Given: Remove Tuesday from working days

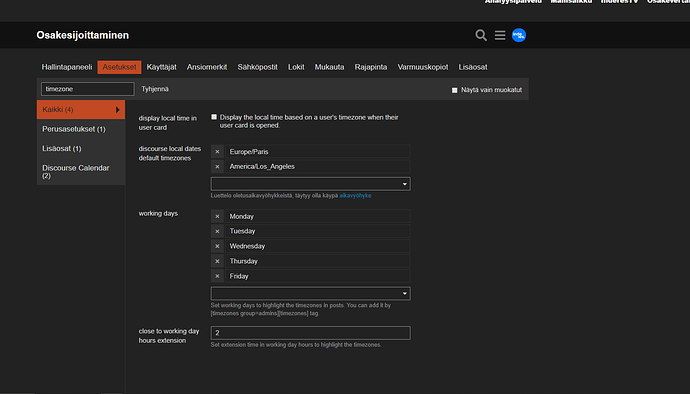Looking at the screenshot, I should click(x=217, y=231).
